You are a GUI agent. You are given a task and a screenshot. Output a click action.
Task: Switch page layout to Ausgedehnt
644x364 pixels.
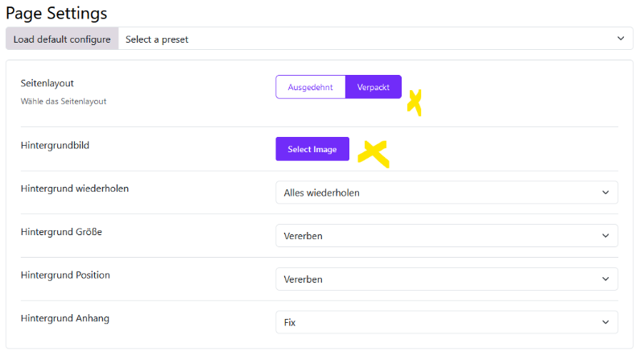click(311, 87)
